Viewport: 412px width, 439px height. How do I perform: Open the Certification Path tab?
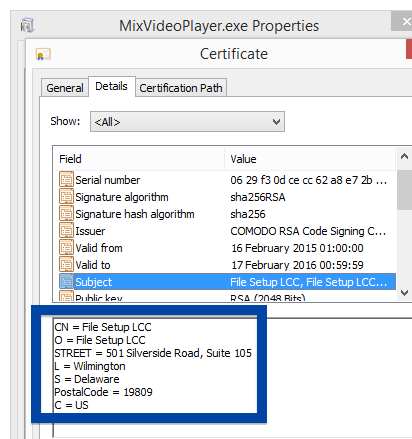tap(181, 88)
